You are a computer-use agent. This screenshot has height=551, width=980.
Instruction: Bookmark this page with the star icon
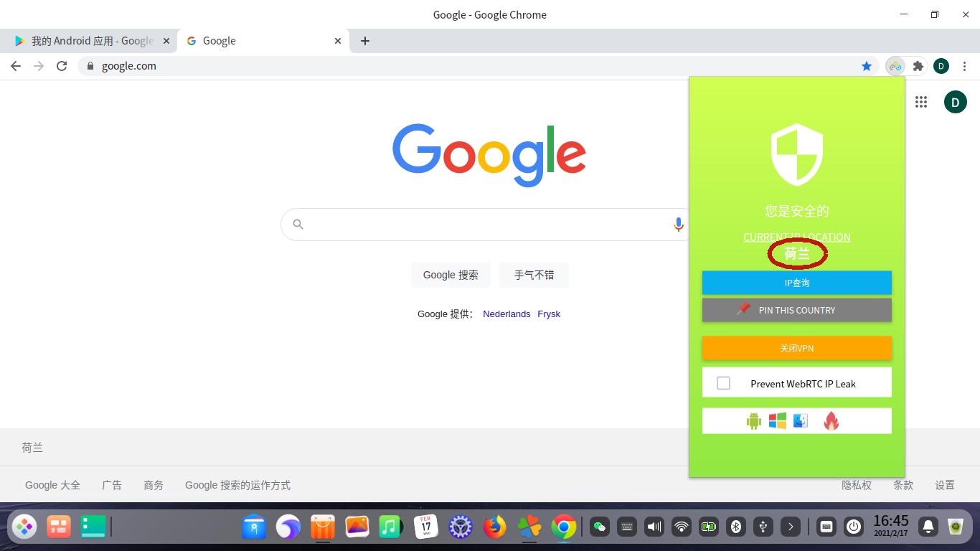(867, 66)
